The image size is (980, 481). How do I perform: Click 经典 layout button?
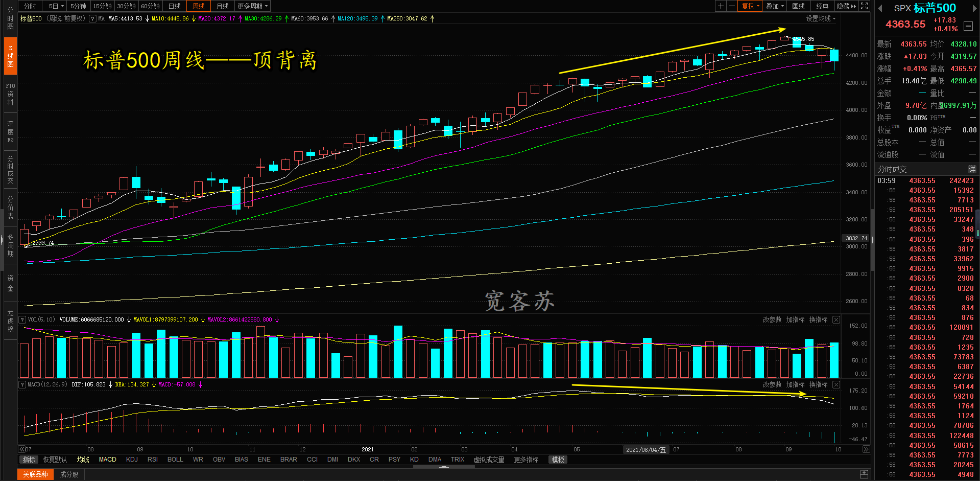(x=822, y=6)
